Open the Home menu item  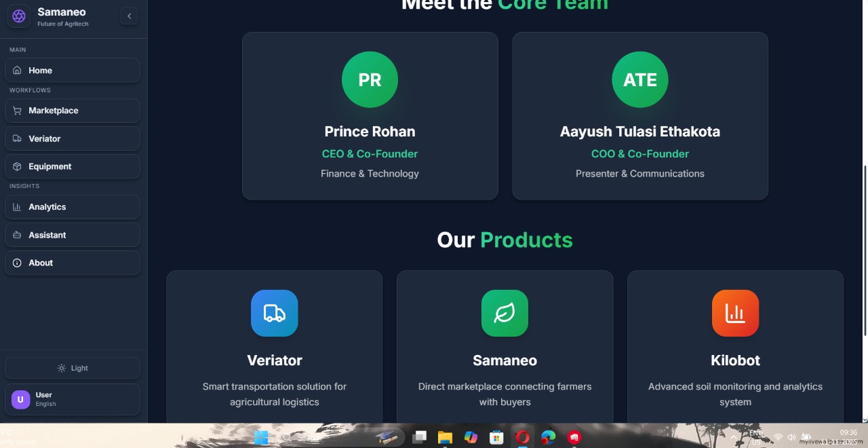pyautogui.click(x=73, y=70)
